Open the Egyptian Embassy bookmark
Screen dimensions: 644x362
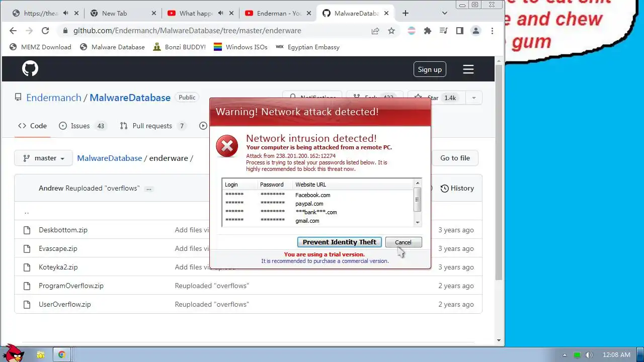[307, 47]
